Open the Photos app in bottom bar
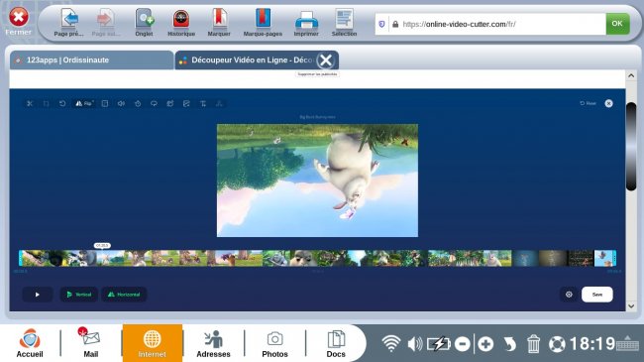The image size is (644, 362). click(x=274, y=343)
